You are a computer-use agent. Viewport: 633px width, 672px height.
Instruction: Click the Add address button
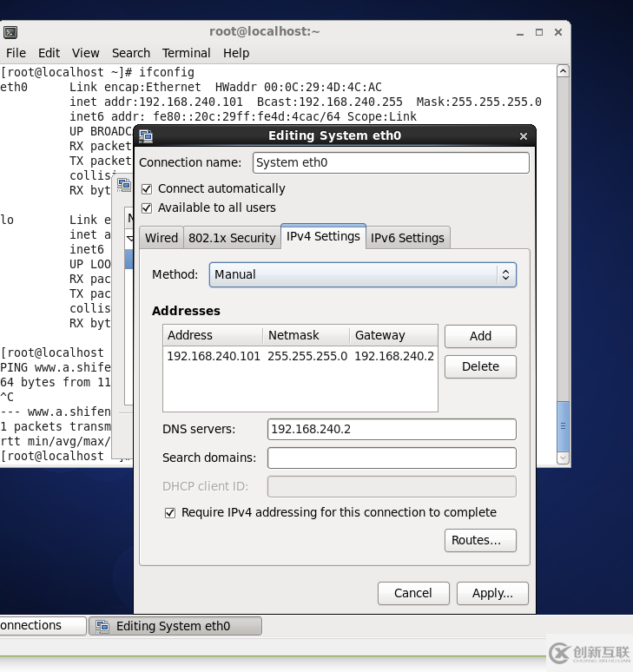click(480, 336)
